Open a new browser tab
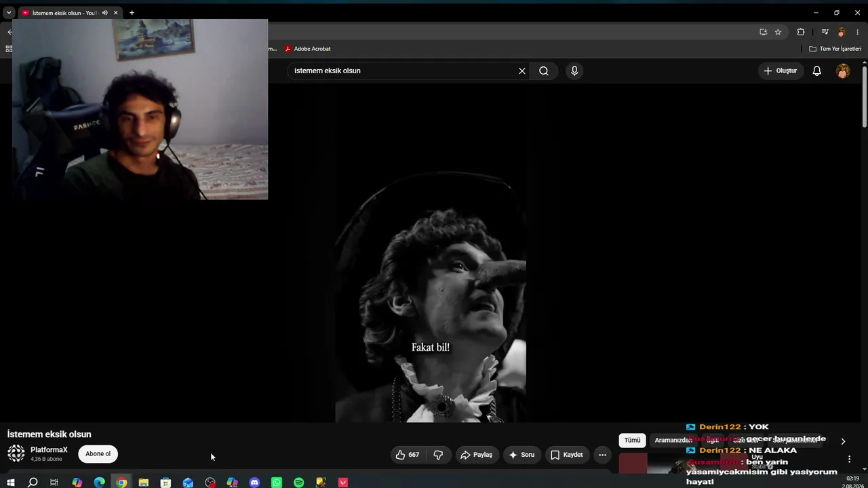 tap(132, 13)
